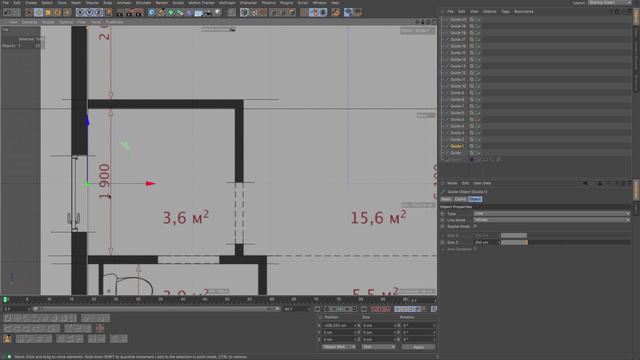
Task: Open the Object (Rel) coordinates dropdown
Action: (338, 347)
